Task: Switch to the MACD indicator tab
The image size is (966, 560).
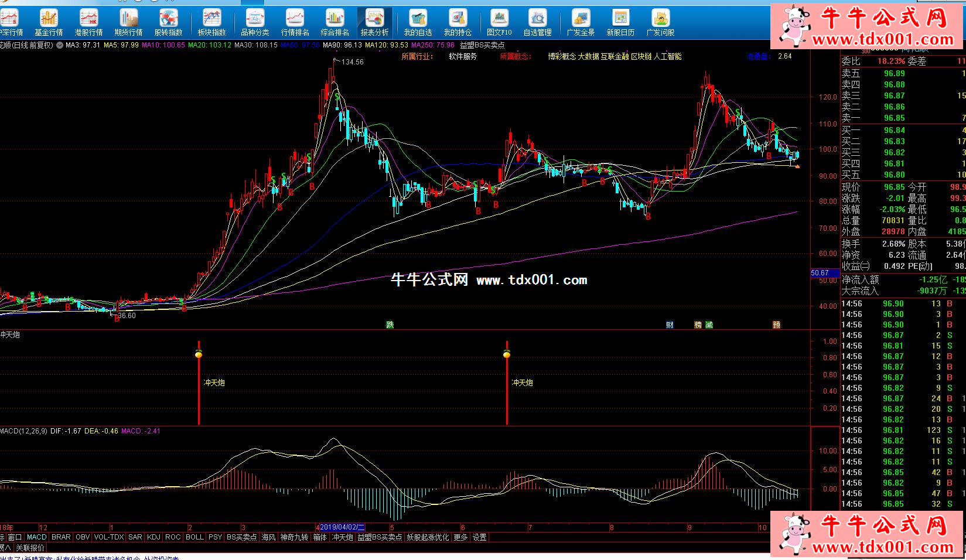Action: pos(36,537)
